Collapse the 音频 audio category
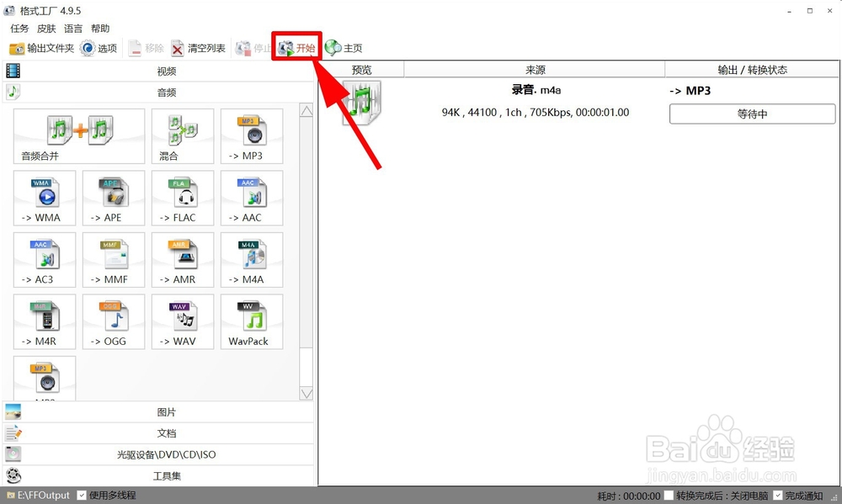This screenshot has width=842, height=504. (159, 93)
